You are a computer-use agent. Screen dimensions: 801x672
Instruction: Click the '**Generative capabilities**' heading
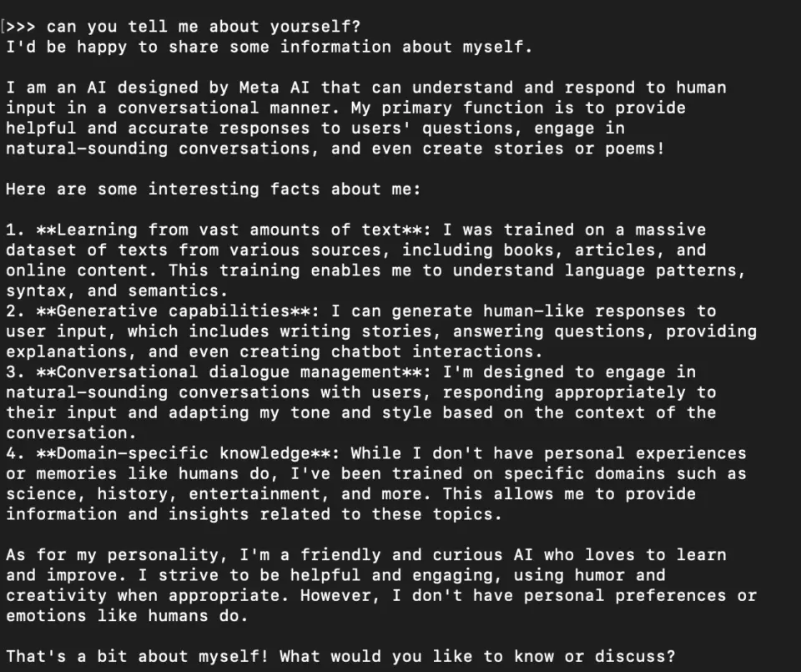click(x=174, y=311)
